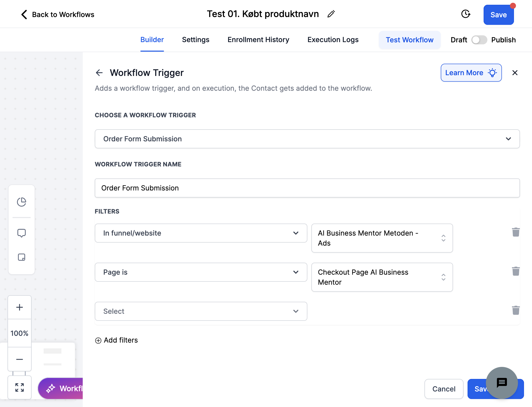
Task: Click the Back to Workflows chevron
Action: (x=24, y=15)
